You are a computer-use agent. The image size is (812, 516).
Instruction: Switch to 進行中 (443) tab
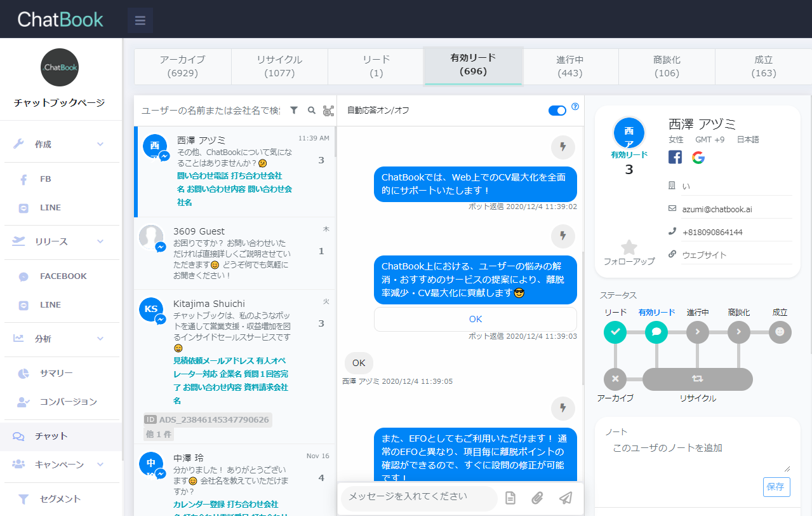point(570,66)
